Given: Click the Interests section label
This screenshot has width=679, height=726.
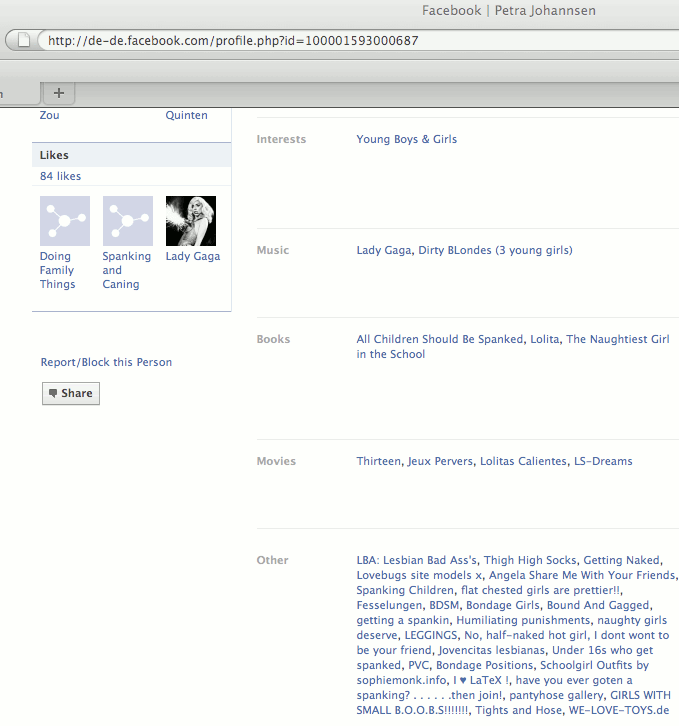Looking at the screenshot, I should point(281,139).
